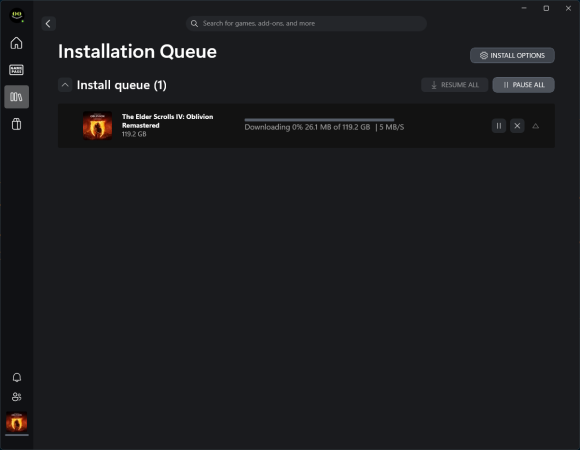Cancel the Oblivion Remastered download
Image resolution: width=580 pixels, height=450 pixels.
click(x=517, y=126)
